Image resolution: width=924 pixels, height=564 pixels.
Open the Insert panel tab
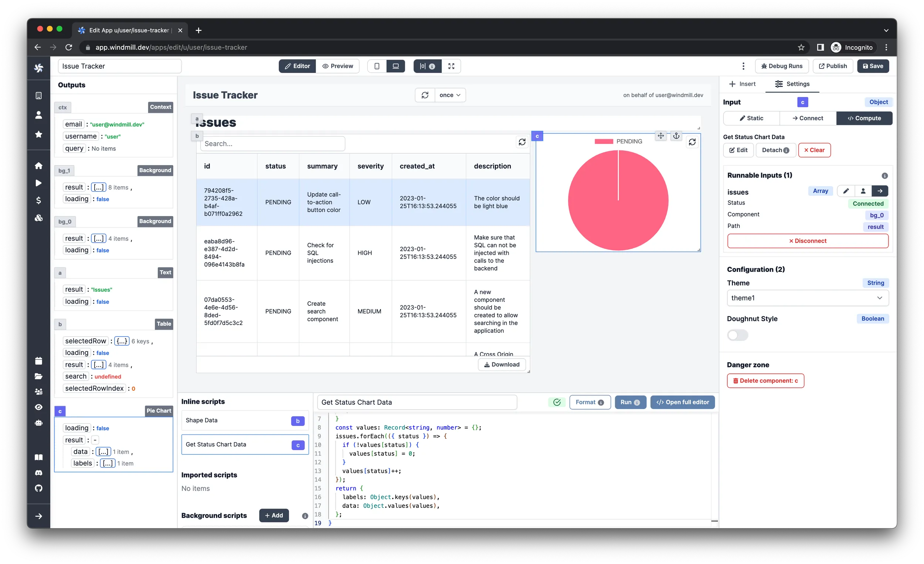(742, 84)
